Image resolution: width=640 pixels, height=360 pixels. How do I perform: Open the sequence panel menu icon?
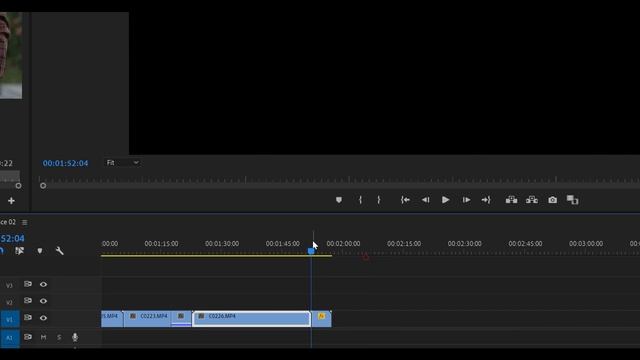[x=24, y=222]
